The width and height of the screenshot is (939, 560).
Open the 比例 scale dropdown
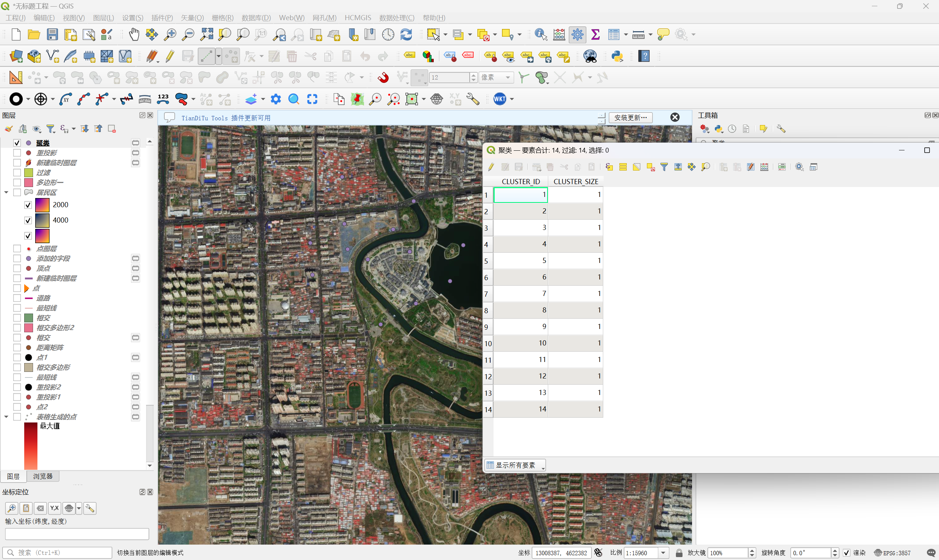pyautogui.click(x=663, y=553)
